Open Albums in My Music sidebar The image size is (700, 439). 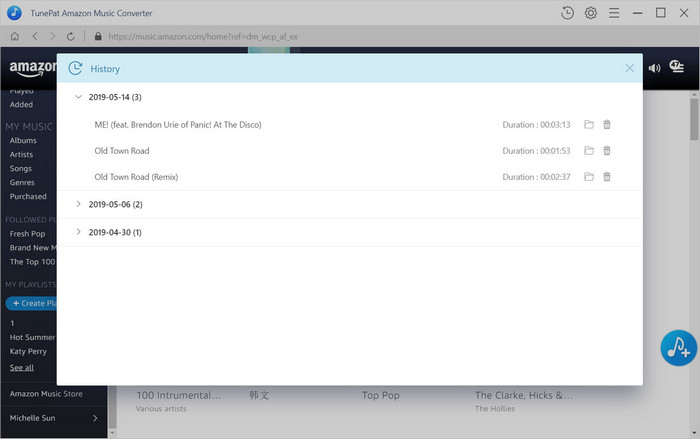pyautogui.click(x=23, y=140)
